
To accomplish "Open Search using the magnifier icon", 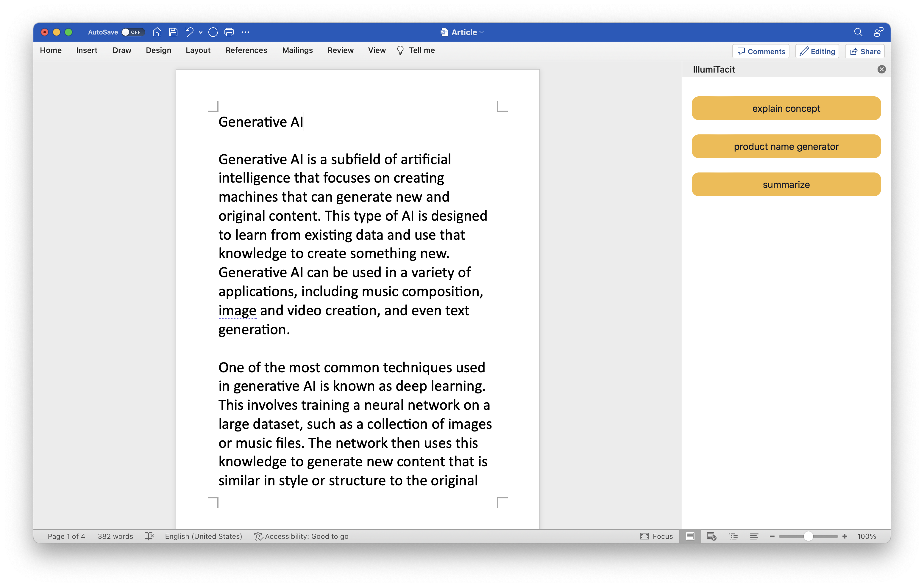I will click(x=859, y=32).
